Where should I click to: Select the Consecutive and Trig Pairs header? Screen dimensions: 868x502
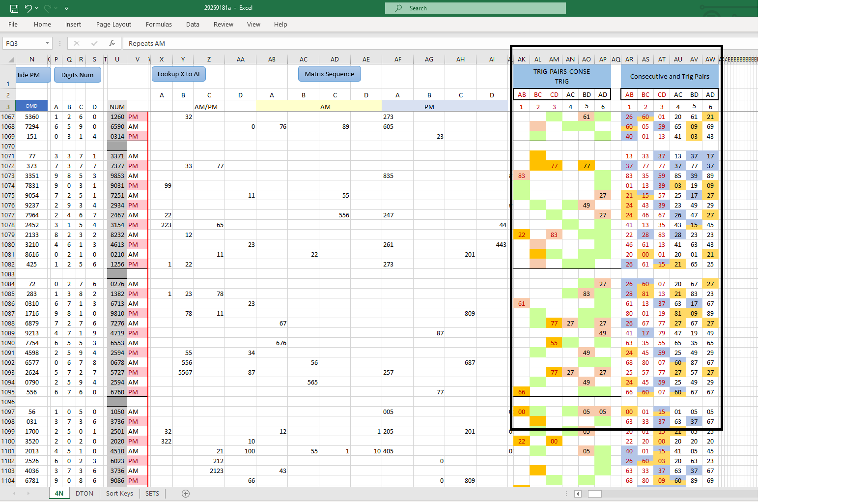tap(670, 76)
